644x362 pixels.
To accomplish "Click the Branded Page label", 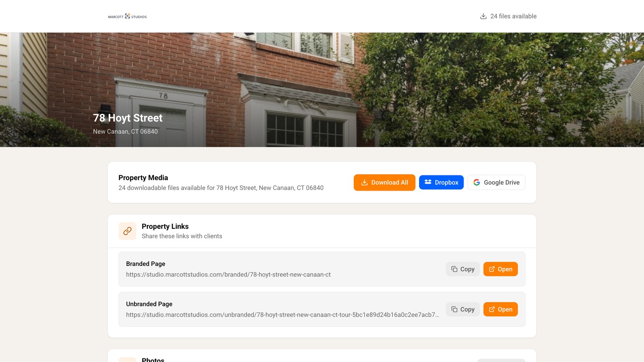I will pyautogui.click(x=146, y=264).
